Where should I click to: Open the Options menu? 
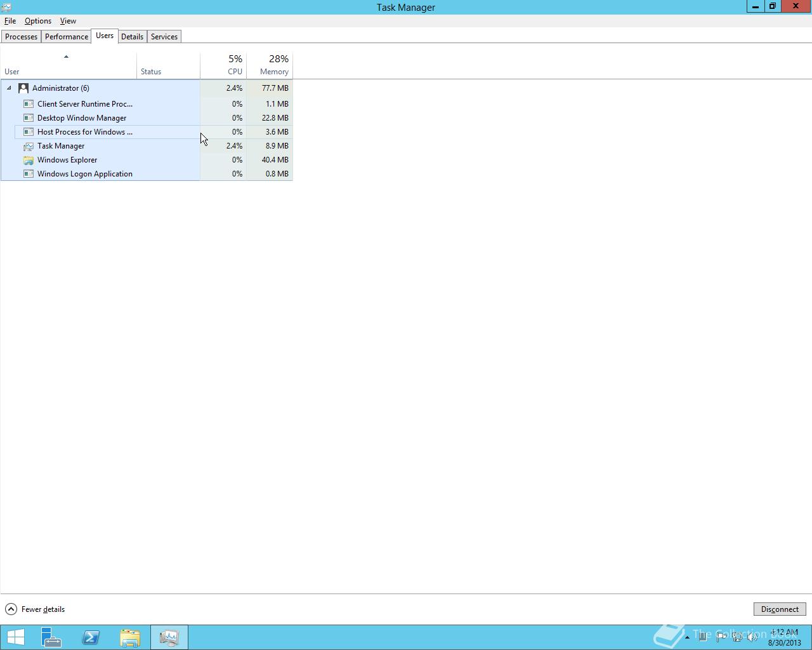38,21
